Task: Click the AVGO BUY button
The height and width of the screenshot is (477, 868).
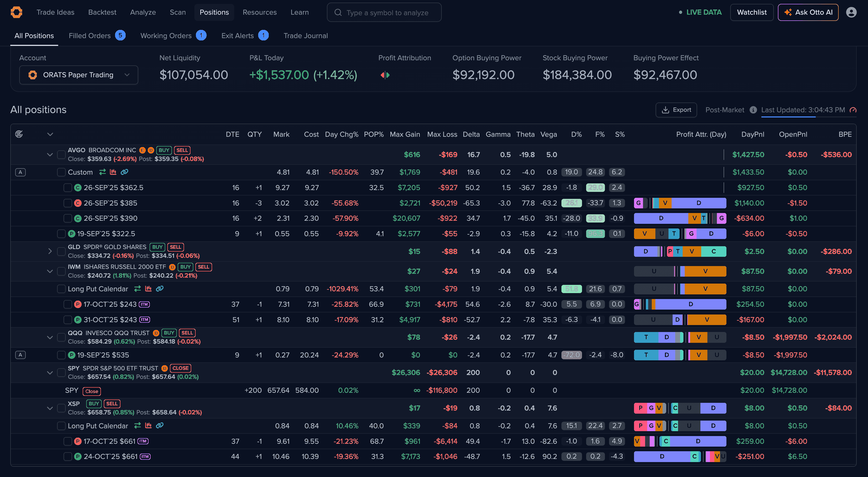Action: [x=164, y=150]
